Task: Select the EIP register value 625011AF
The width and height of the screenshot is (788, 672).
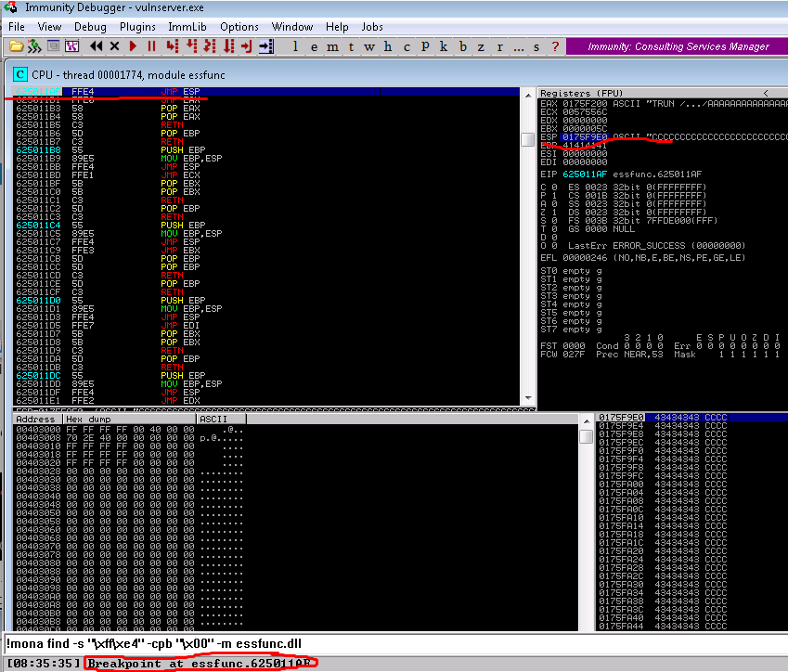Action: [585, 174]
